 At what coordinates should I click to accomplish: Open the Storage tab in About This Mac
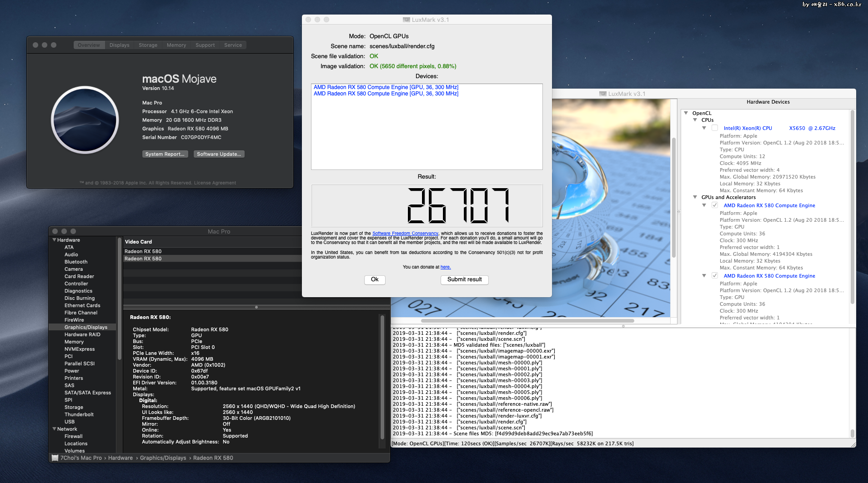coord(148,45)
